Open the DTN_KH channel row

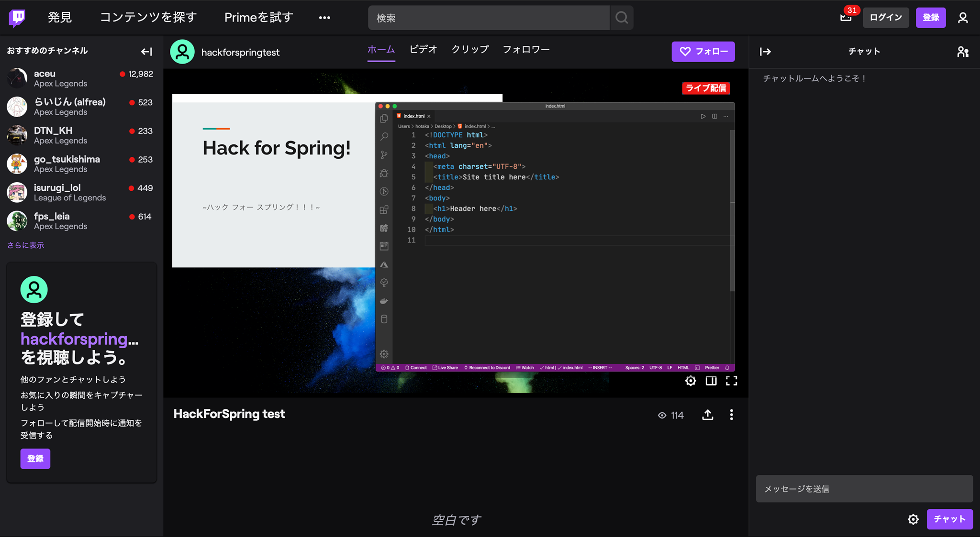tap(81, 135)
